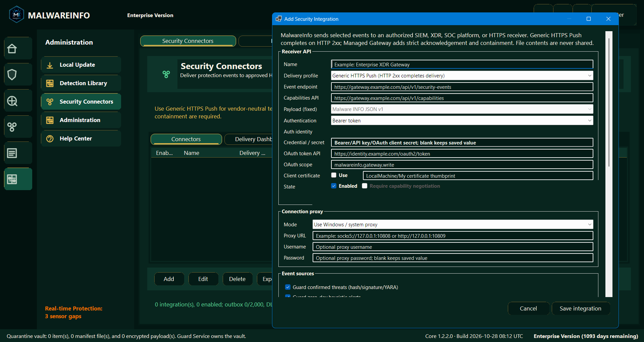Click the Event endpoint field
Viewport: 644px width, 342px height.
[x=462, y=87]
